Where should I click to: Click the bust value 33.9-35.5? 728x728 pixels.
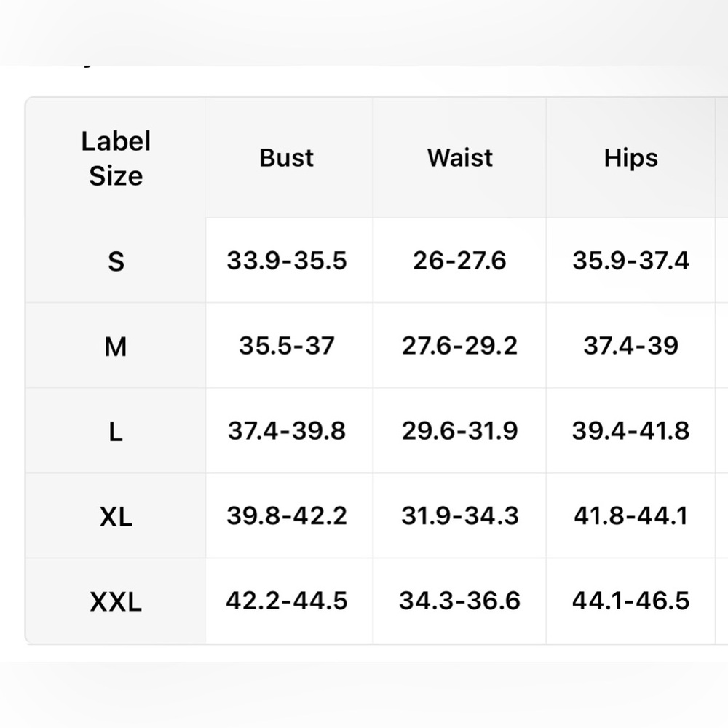click(286, 261)
